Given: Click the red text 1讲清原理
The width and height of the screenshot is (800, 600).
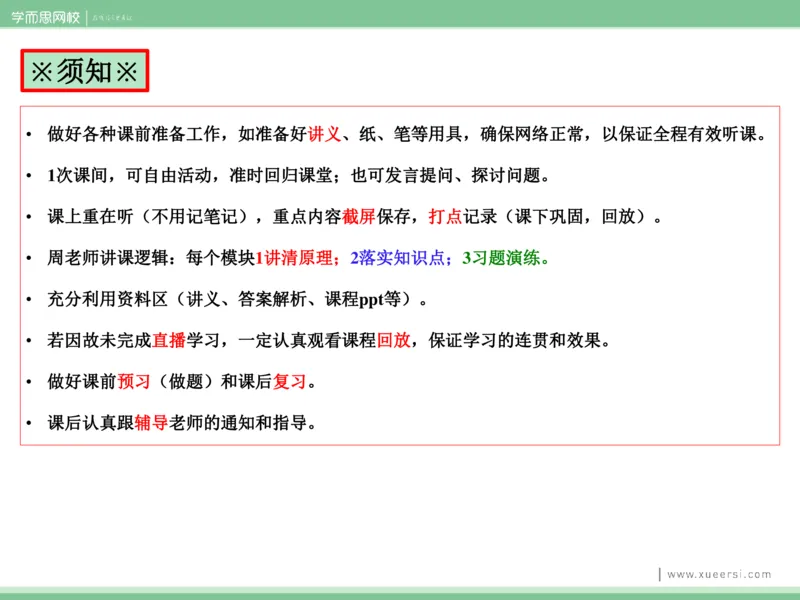Looking at the screenshot, I should [x=294, y=258].
